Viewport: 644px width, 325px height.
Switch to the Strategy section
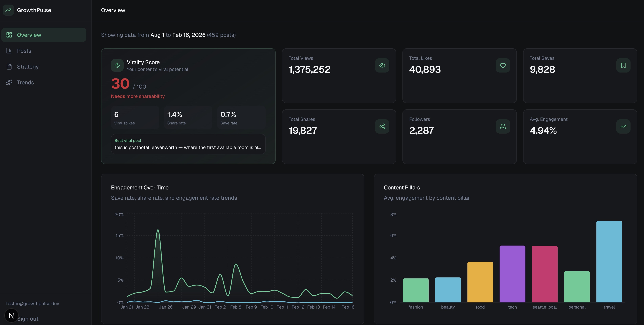point(28,67)
